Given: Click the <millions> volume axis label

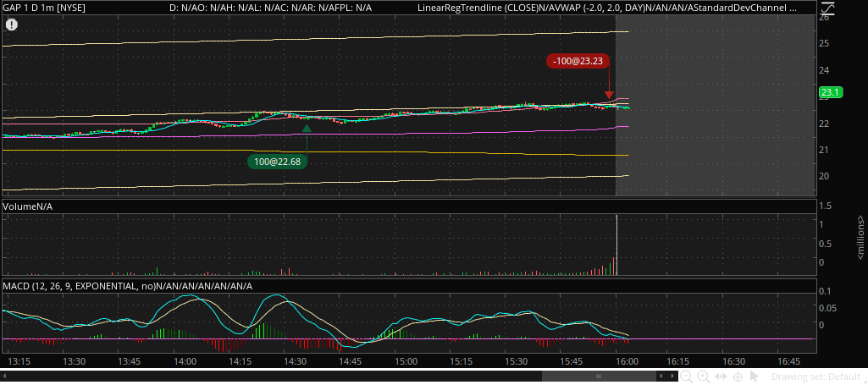Looking at the screenshot, I should pos(861,239).
